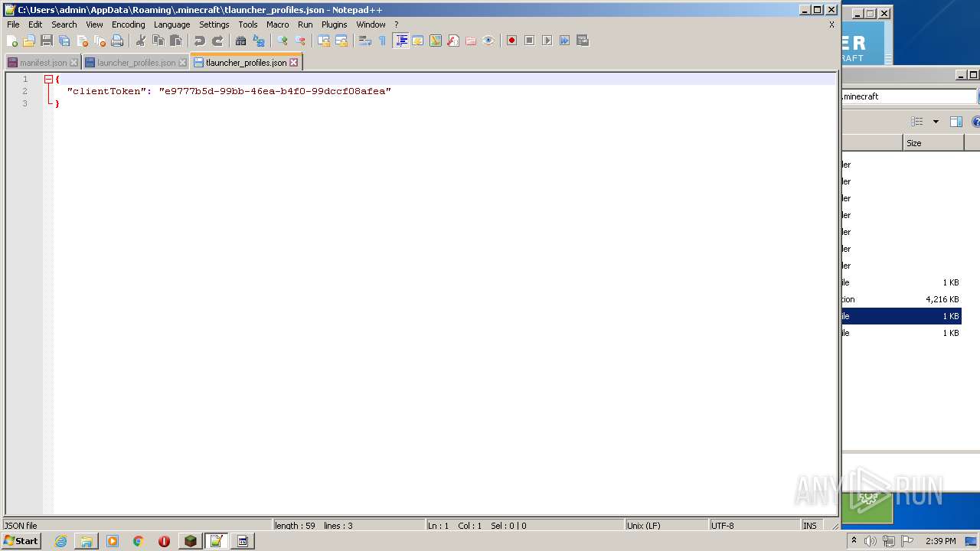Click the Print toolbar icon
Image resolution: width=980 pixels, height=551 pixels.
pyautogui.click(x=117, y=41)
